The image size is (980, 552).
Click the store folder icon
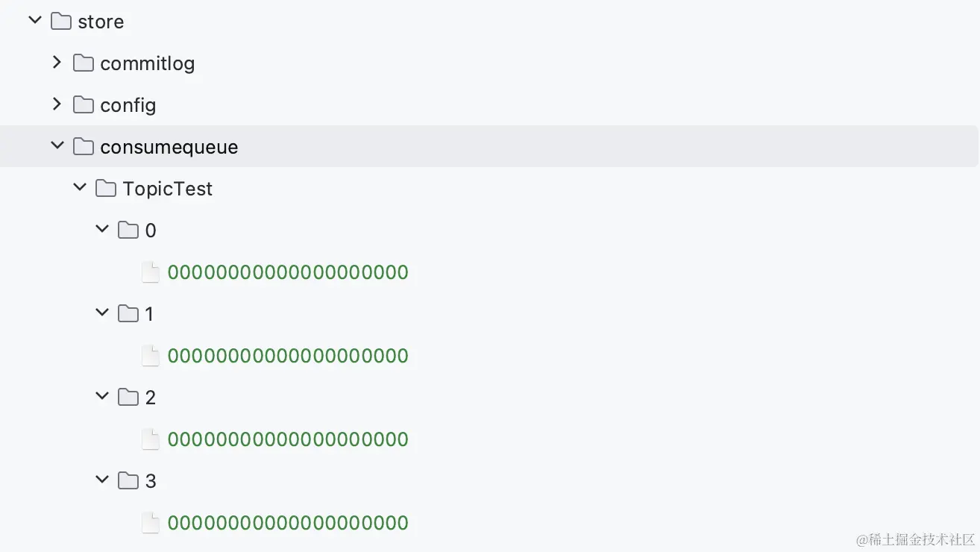(61, 22)
